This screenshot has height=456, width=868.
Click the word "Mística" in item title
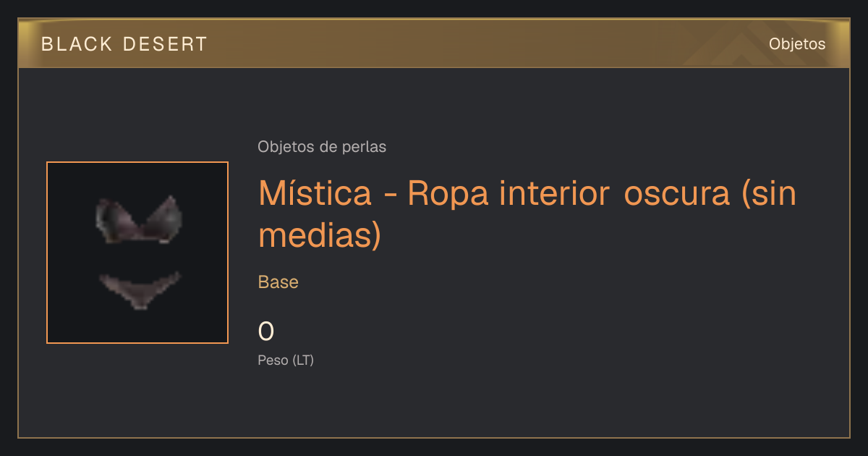pos(325,193)
